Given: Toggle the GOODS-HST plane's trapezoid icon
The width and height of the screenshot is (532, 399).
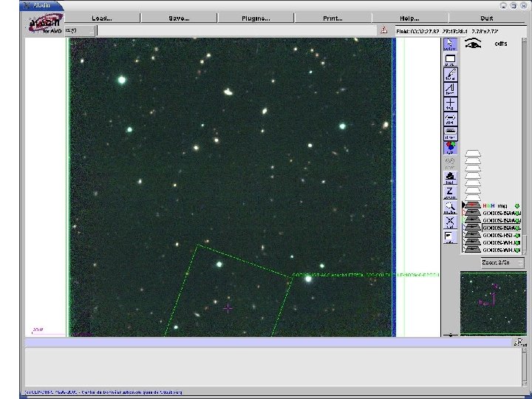Looking at the screenshot, I should click(x=472, y=235).
